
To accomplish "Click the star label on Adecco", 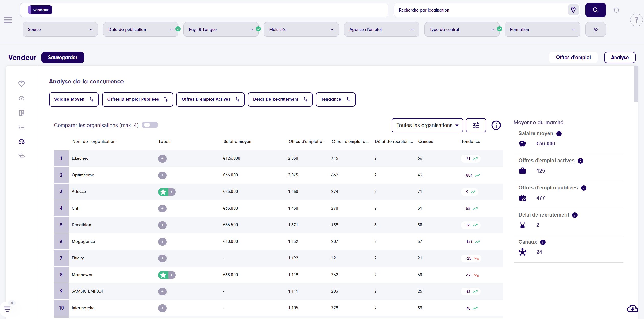I will coord(163,192).
